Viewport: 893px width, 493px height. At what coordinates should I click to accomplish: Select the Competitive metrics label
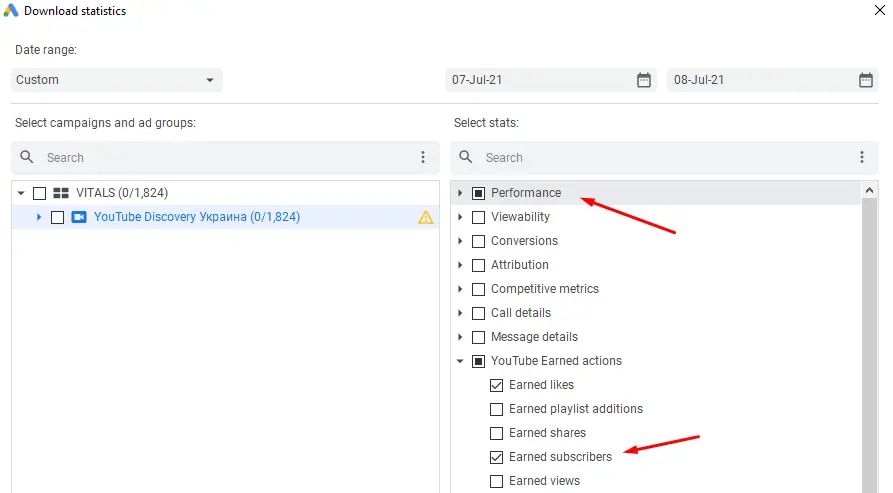(x=545, y=289)
